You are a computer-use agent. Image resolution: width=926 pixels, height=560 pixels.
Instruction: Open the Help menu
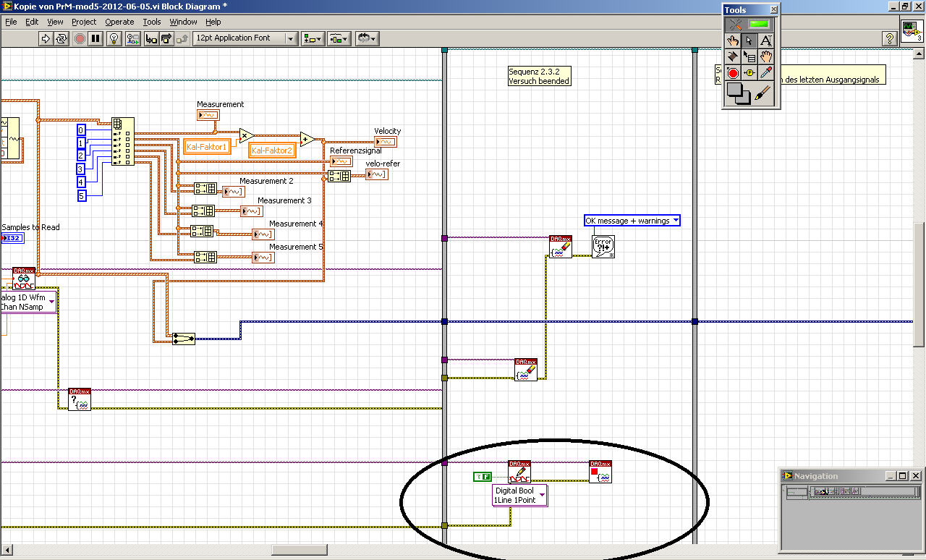click(213, 22)
